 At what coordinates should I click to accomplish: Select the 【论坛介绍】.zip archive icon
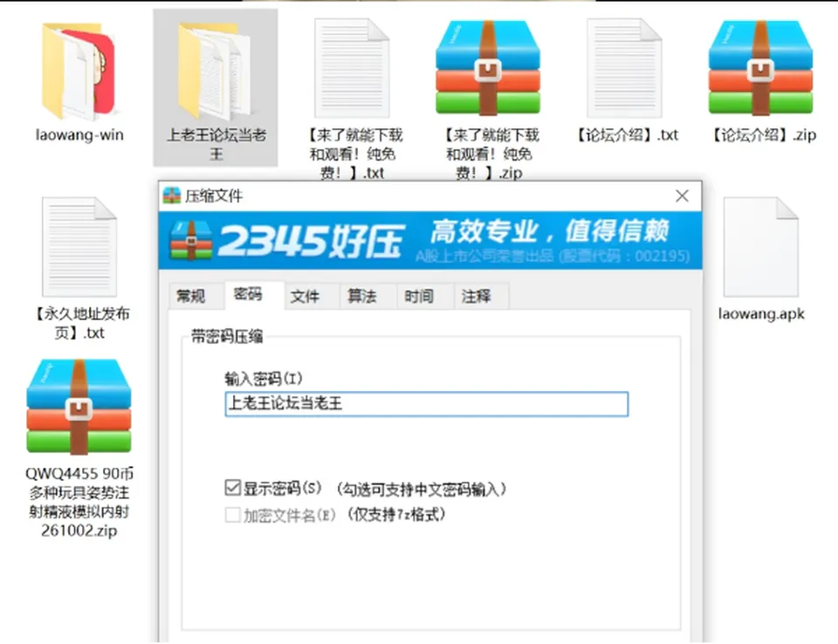760,68
